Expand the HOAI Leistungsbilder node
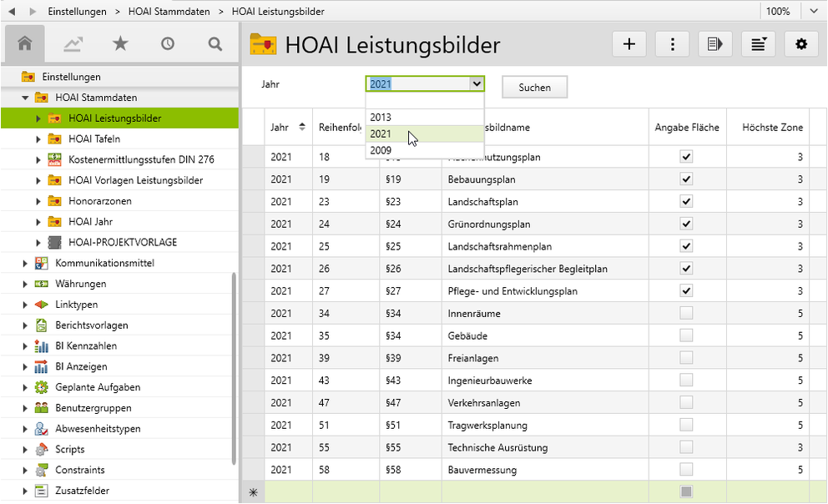The height and width of the screenshot is (504, 828). tap(38, 118)
